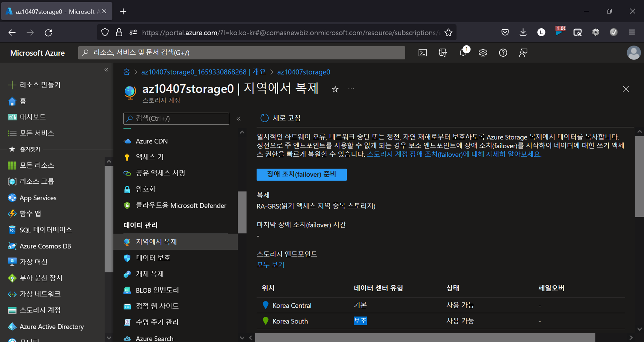The height and width of the screenshot is (342, 644).
Task: Collapse the main portal sidebar
Action: 106,70
